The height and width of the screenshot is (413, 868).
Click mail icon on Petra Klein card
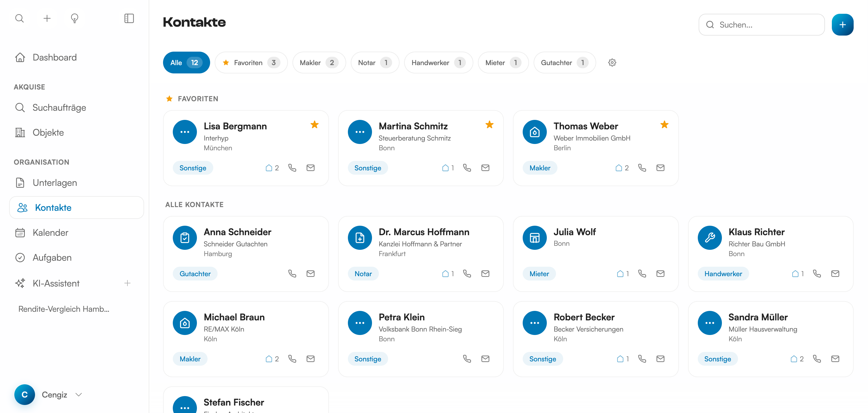485,359
